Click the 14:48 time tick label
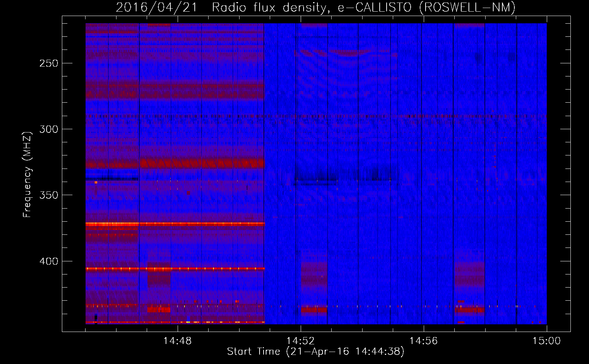 click(177, 341)
